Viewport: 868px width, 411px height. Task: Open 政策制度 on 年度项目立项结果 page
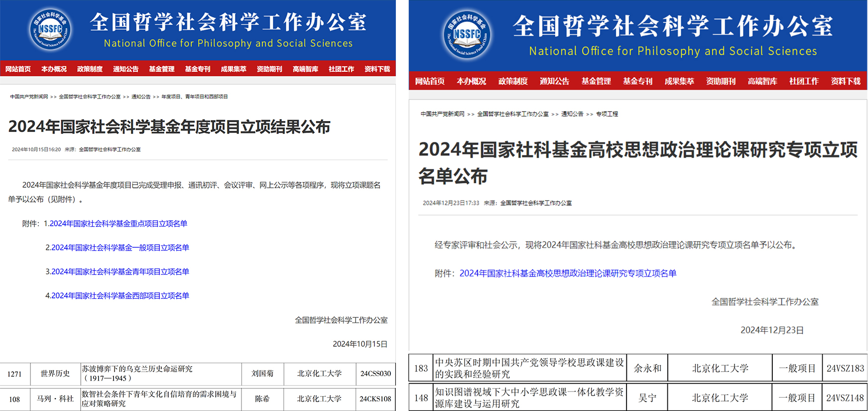coord(90,69)
